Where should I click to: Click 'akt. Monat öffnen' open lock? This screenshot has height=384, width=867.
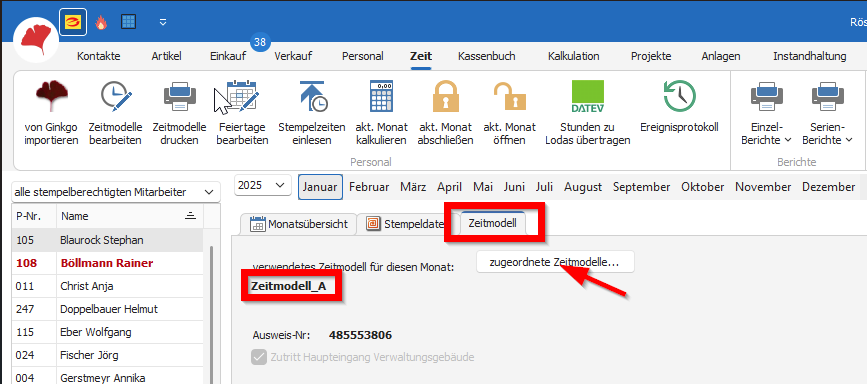509,96
